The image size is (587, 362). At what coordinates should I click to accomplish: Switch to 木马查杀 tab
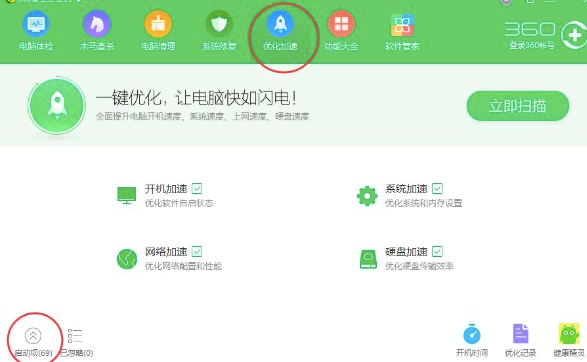pos(97,31)
